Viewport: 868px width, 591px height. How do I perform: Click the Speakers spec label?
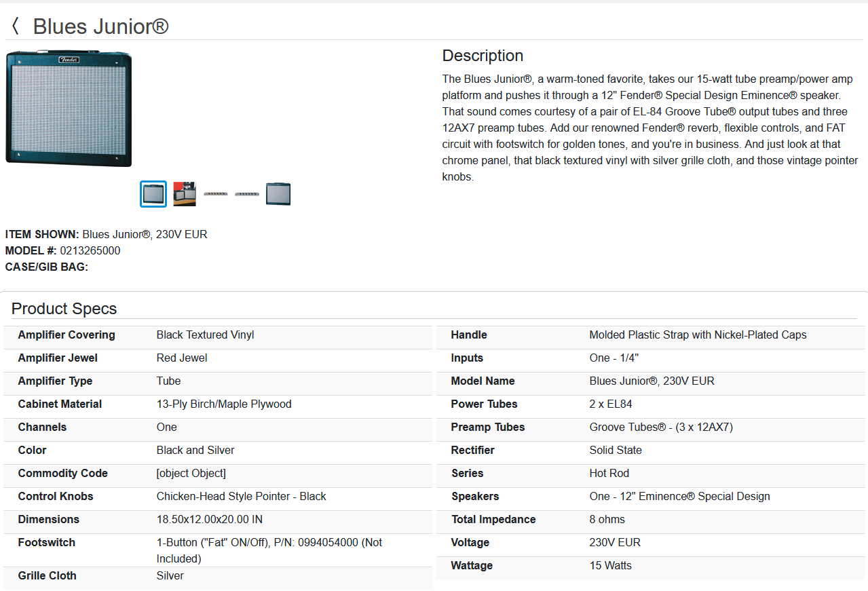pyautogui.click(x=475, y=496)
